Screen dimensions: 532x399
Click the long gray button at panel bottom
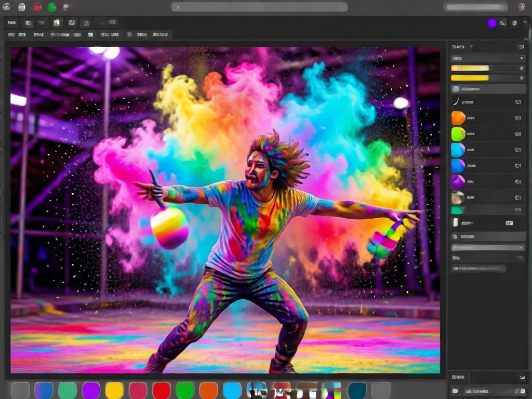click(478, 269)
